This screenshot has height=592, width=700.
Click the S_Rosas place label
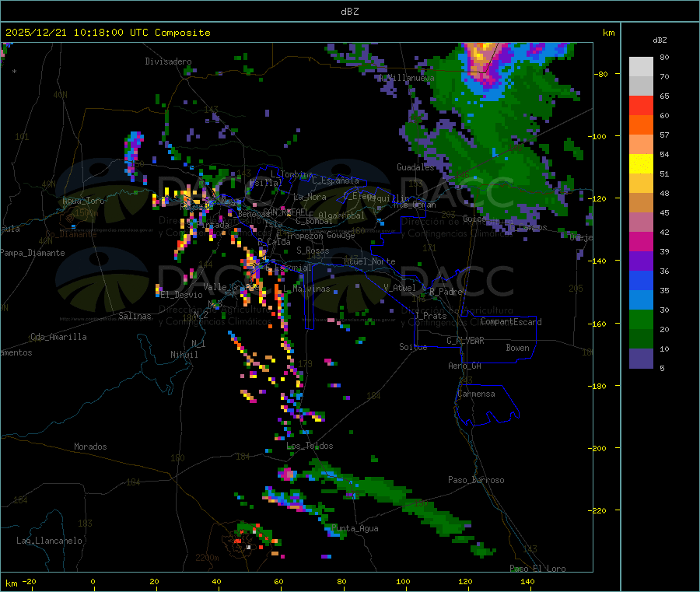tap(313, 251)
